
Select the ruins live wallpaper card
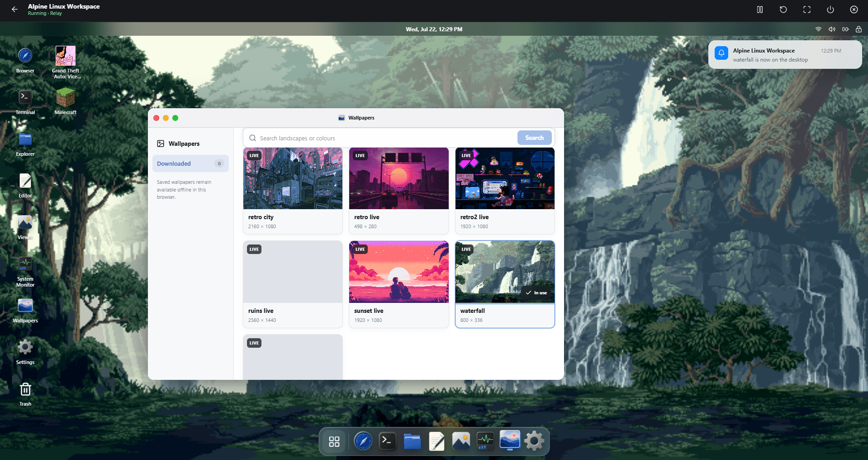click(293, 284)
